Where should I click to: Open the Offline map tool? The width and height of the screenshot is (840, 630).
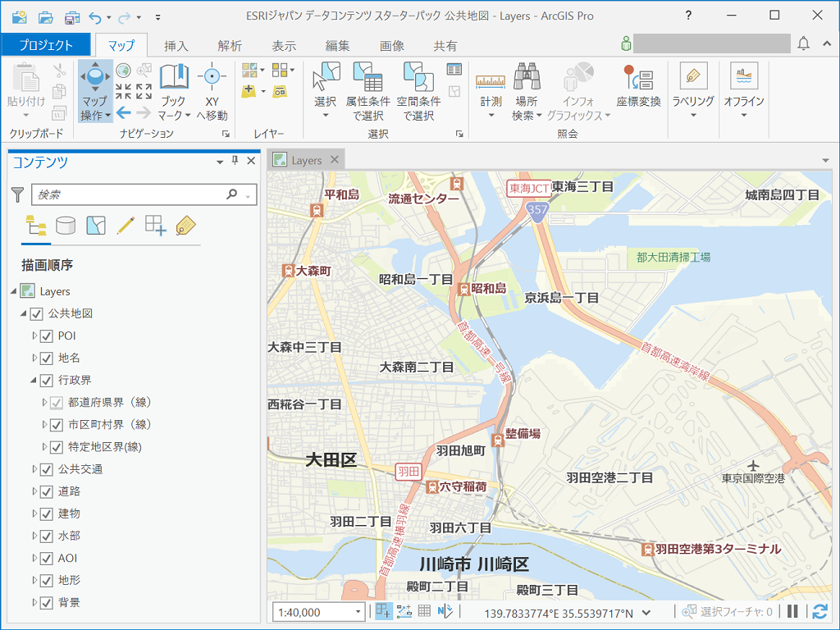pos(744,75)
